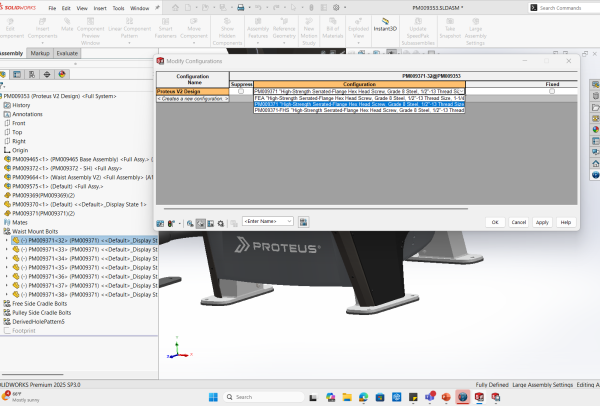The height and width of the screenshot is (406, 600).
Task: Open the DisplayManager tab
Action: pyautogui.click(x=62, y=74)
